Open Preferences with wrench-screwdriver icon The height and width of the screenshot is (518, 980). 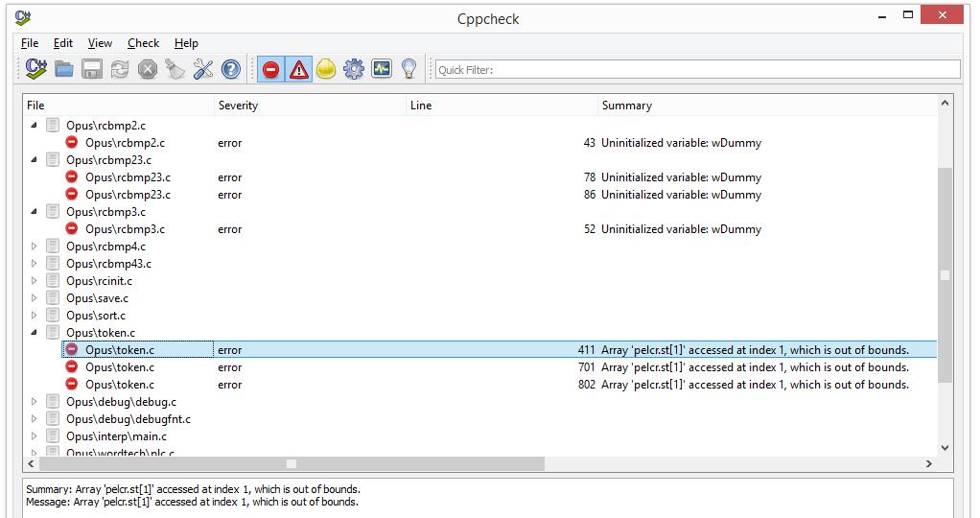tap(203, 69)
